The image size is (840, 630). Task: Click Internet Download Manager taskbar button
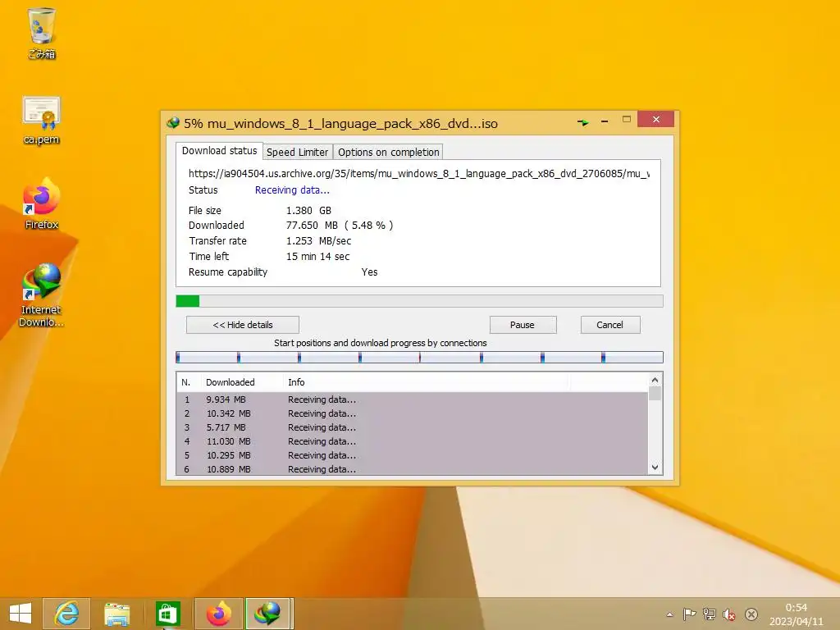(x=269, y=614)
